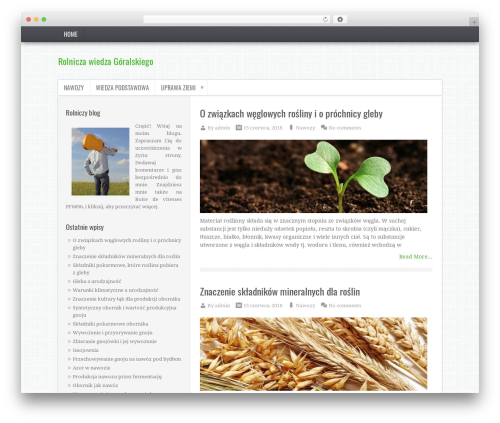Open sidebar post Znaczenie składników mineralnych dla roślin
Image resolution: width=500 pixels, height=423 pixels.
(126, 256)
